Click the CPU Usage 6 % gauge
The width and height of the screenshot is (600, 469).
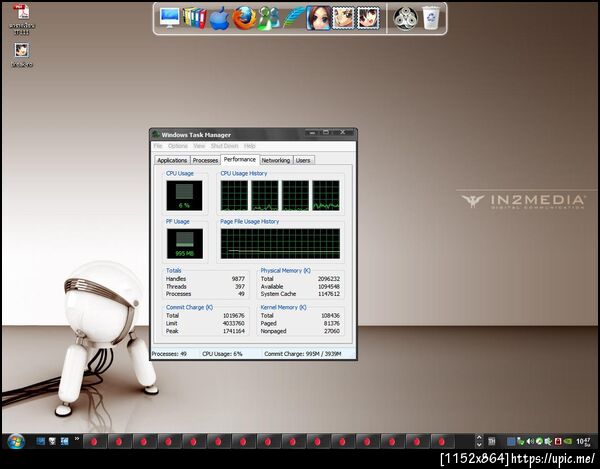pos(184,195)
